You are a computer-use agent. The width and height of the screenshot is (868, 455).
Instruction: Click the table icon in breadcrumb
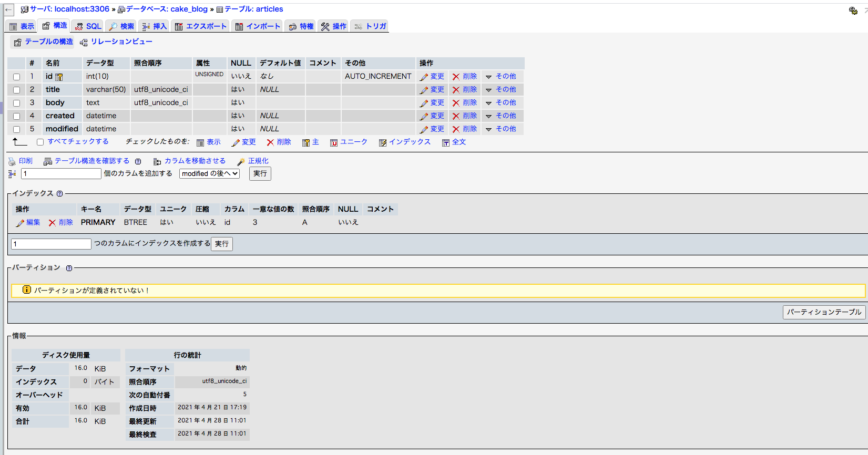(220, 9)
